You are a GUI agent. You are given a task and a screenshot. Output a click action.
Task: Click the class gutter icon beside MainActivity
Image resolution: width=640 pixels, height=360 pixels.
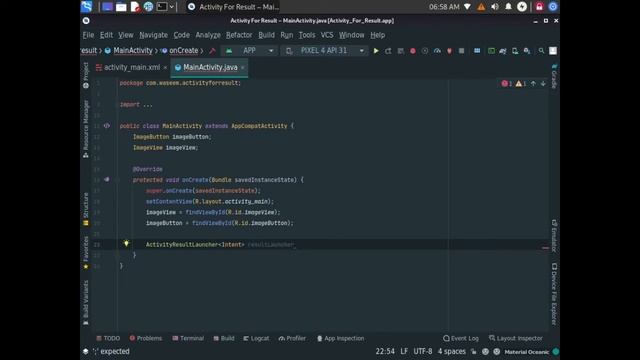[x=107, y=126]
